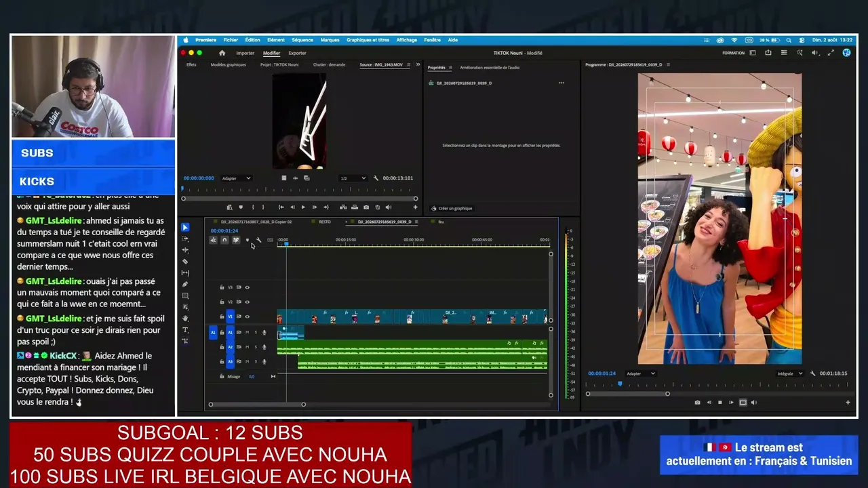Click Créer un graphique button

click(x=452, y=208)
